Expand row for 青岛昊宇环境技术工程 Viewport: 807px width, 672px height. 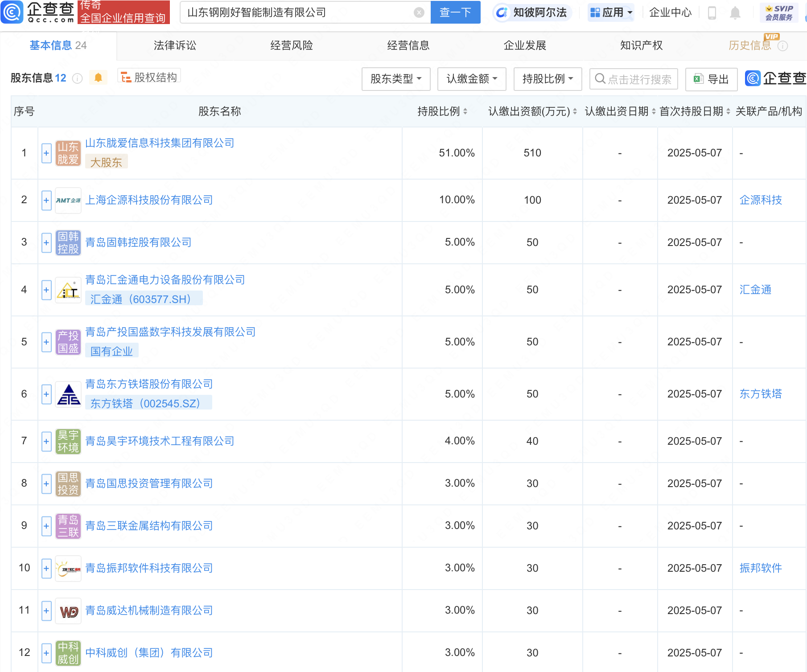46,442
